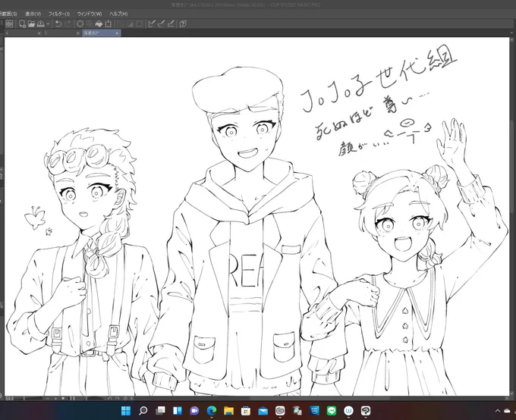Click the horizontal canvas scrollbar

tap(319, 398)
